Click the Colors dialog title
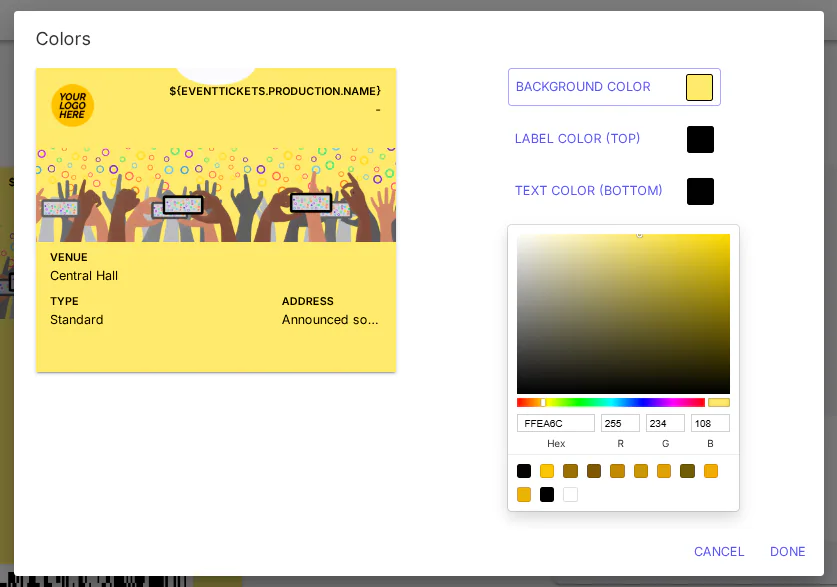The image size is (837, 587). (63, 39)
